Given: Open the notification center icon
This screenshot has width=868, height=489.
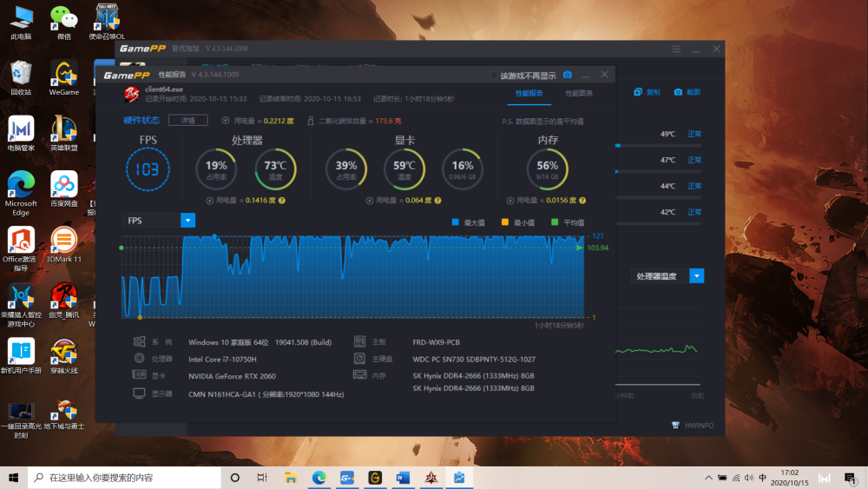Looking at the screenshot, I should coord(851,478).
